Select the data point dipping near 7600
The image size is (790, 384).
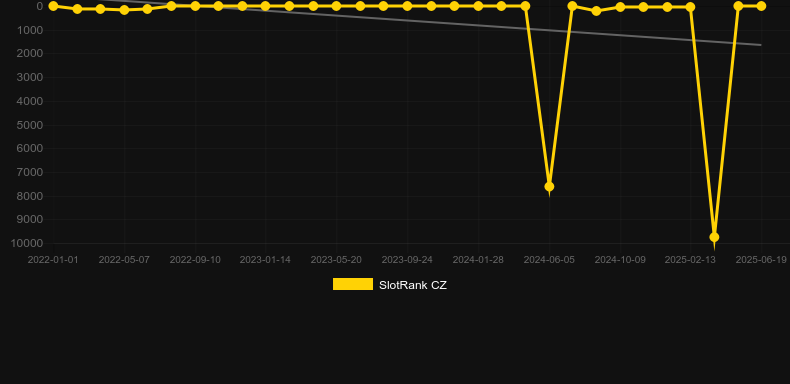pyautogui.click(x=549, y=186)
